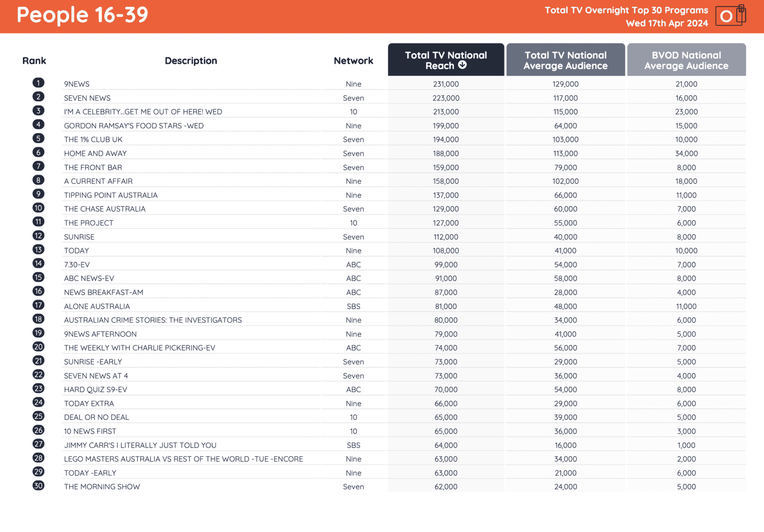764x532 pixels.
Task: Click rank badge number 3
Action: (39, 111)
